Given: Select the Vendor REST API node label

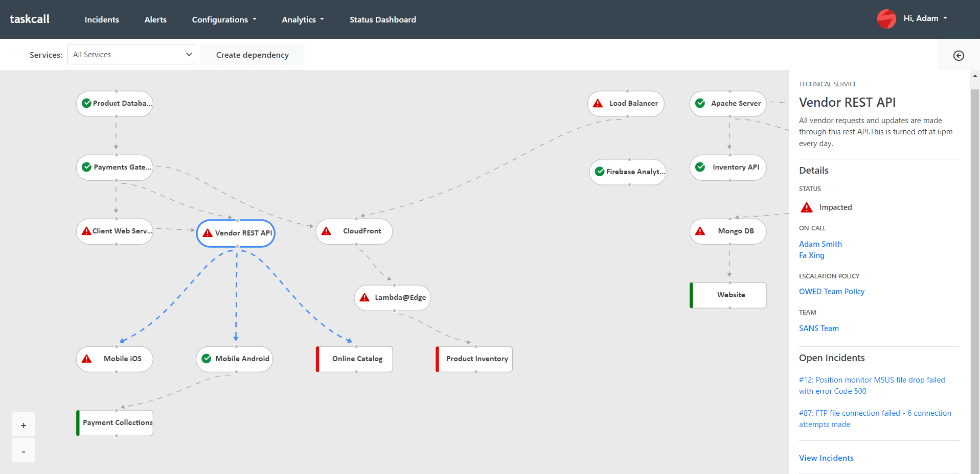Looking at the screenshot, I should [244, 233].
